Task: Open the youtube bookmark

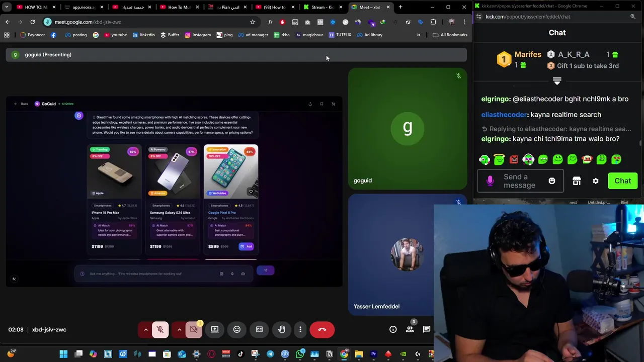Action: tap(115, 35)
